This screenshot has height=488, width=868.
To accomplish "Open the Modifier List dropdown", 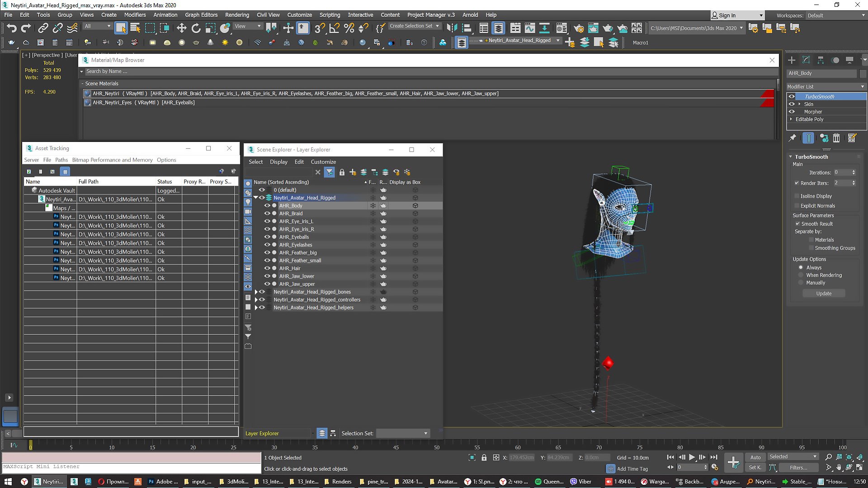I will coord(826,86).
